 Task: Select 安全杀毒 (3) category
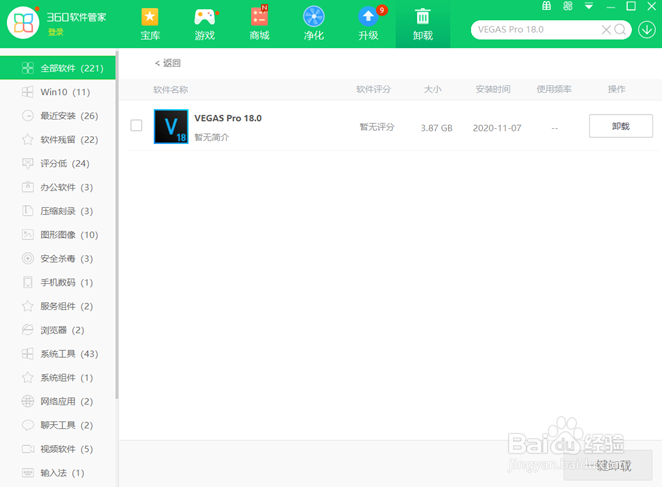tap(57, 258)
